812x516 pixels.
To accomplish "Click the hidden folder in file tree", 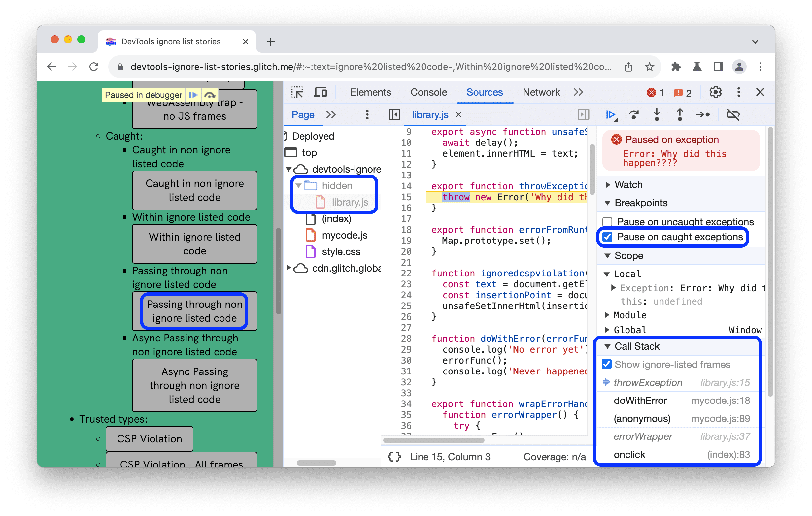I will point(334,185).
